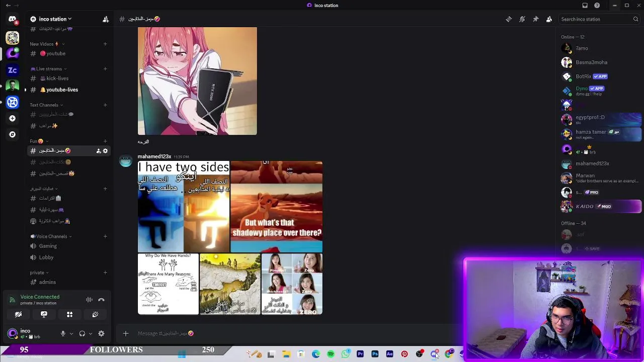Open the soundboard
Image resolution: width=644 pixels, height=362 pixels.
coord(95,314)
